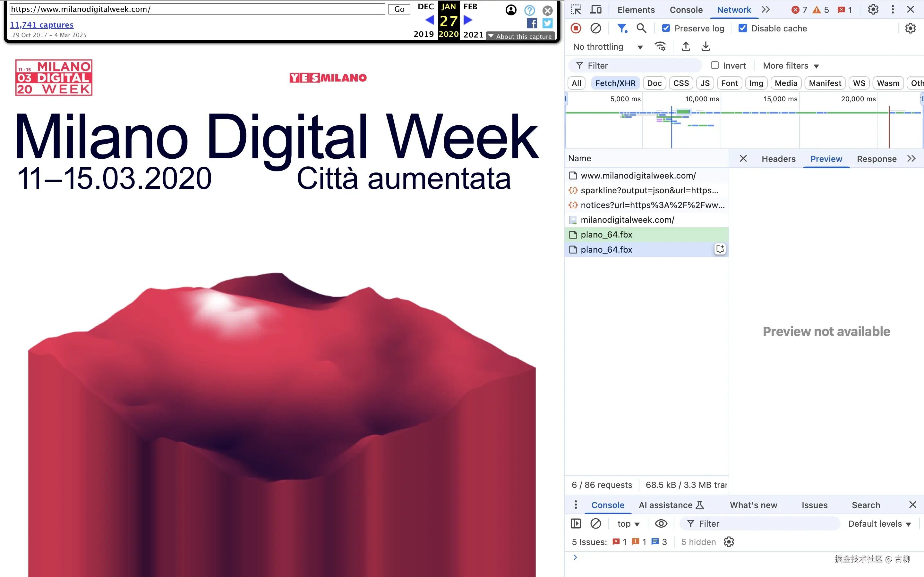Uncheck the Disable cache checkbox
Image resolution: width=924 pixels, height=577 pixels.
(x=743, y=28)
